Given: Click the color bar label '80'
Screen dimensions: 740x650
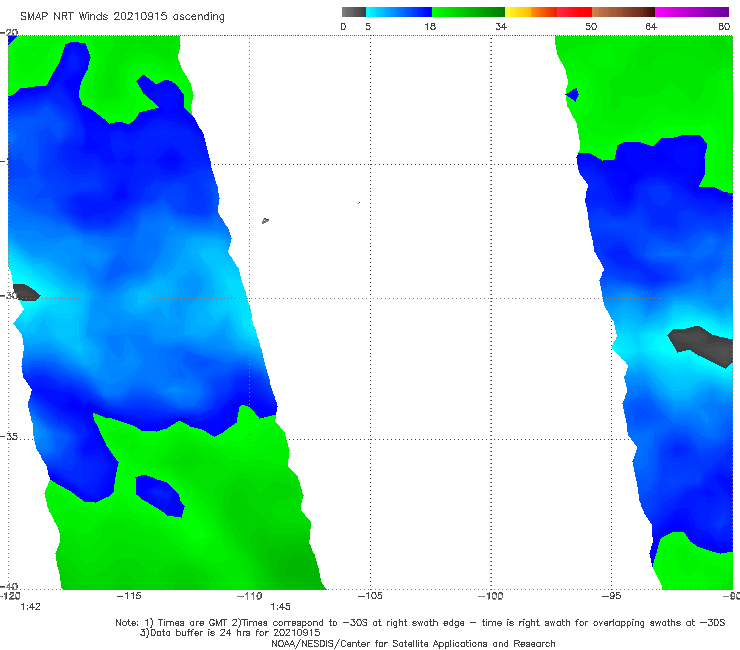Looking at the screenshot, I should (724, 26).
